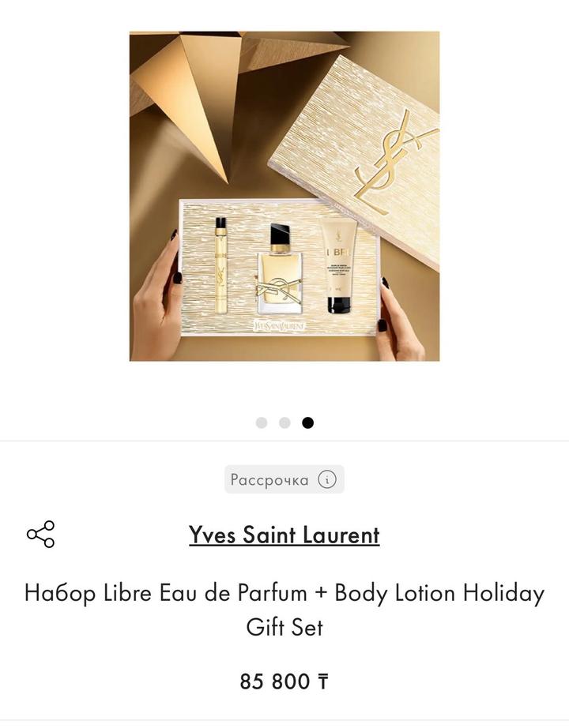The image size is (569, 728).
Task: Tap the Libre perfume bottle in photo
Action: [x=280, y=269]
